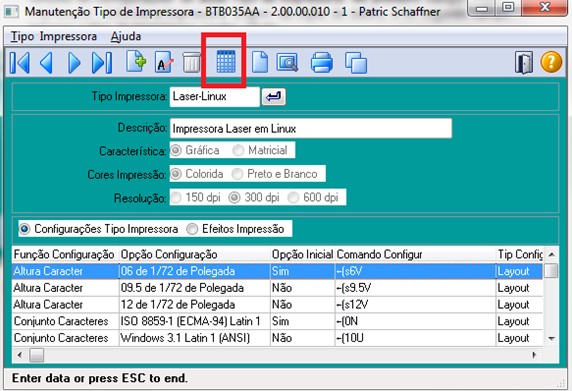The width and height of the screenshot is (572, 391).
Task: Select ISO 8859-1 (ECMA-94) Latin 1 row
Action: 277,321
